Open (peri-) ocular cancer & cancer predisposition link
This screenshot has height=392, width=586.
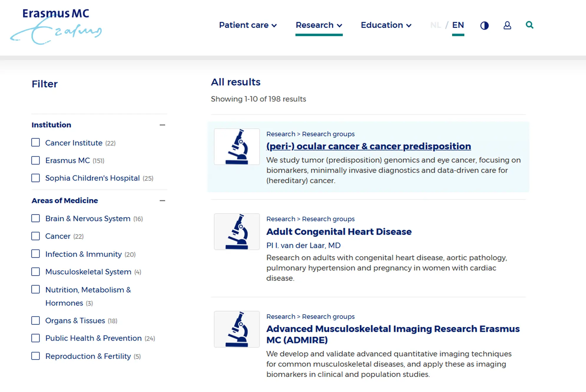(x=368, y=146)
